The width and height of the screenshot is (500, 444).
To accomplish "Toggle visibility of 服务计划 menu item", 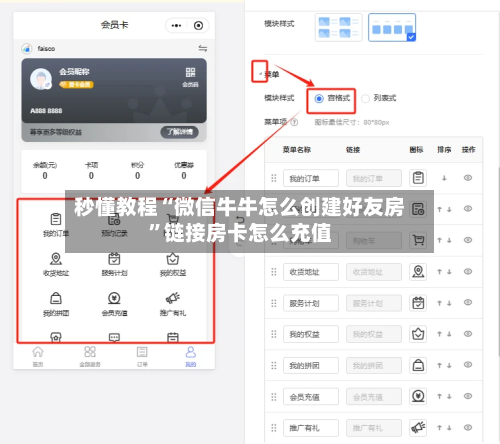I will [468, 302].
